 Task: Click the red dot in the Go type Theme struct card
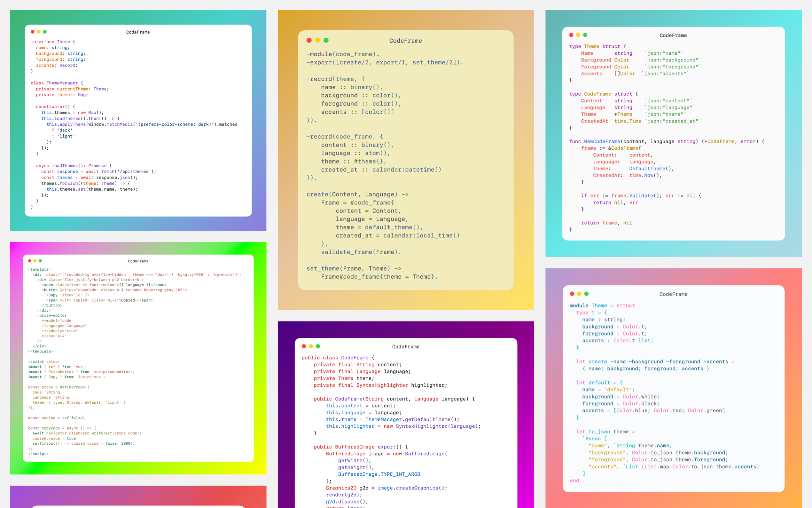571,35
